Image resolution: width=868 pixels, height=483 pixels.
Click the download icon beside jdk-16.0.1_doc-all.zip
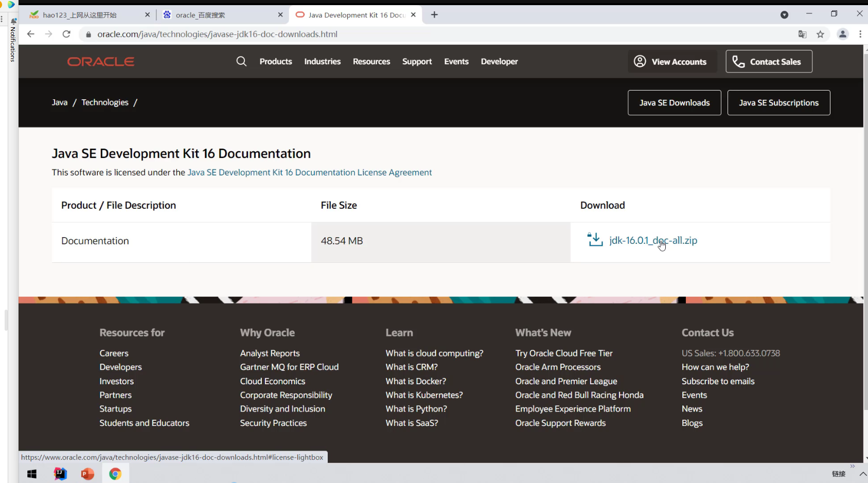595,240
